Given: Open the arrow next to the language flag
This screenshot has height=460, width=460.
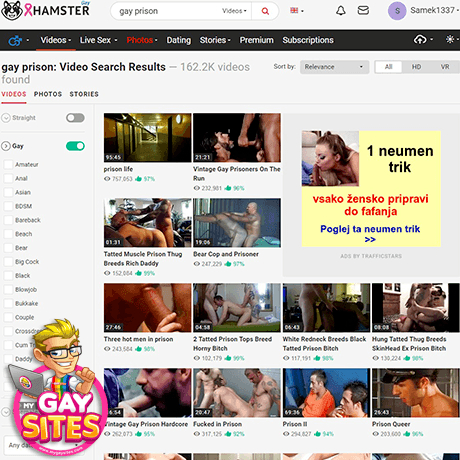Looking at the screenshot, I should [302, 11].
